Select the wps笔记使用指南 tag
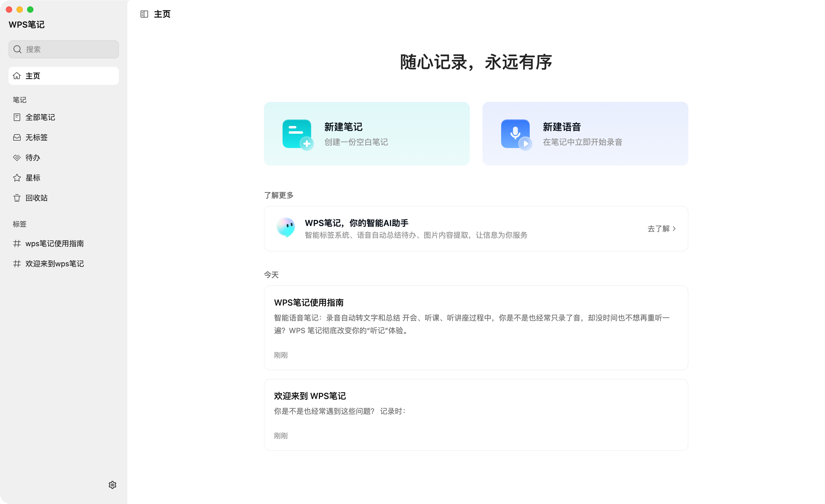The width and height of the screenshot is (825, 504). pos(55,244)
